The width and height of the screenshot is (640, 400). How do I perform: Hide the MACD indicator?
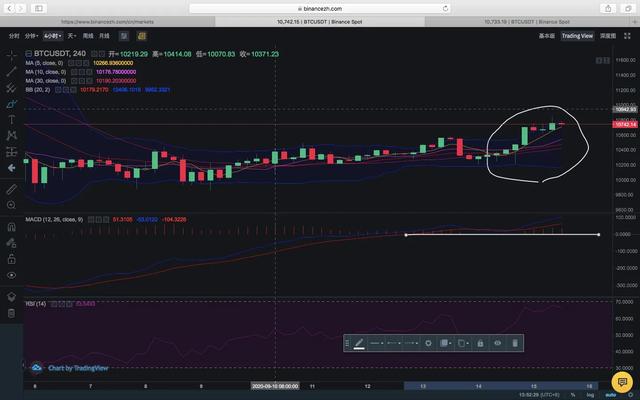tap(91, 220)
